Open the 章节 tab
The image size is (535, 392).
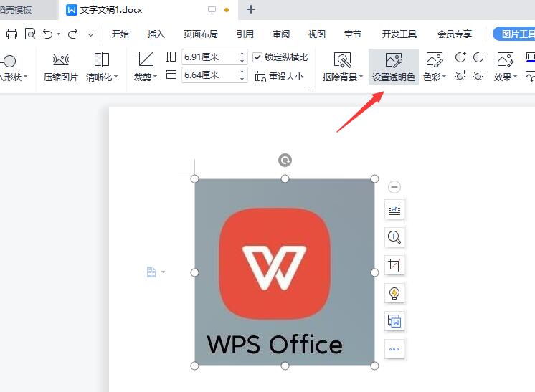(352, 34)
